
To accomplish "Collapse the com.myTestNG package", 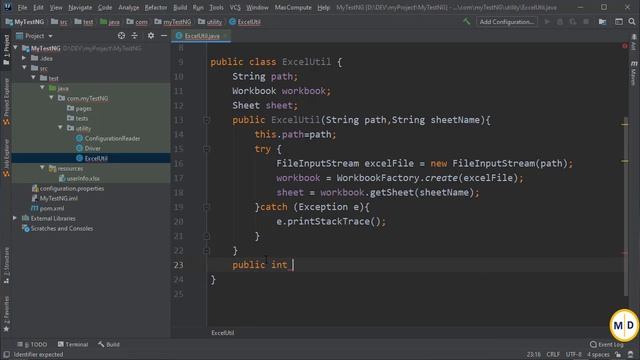I will [x=51, y=98].
